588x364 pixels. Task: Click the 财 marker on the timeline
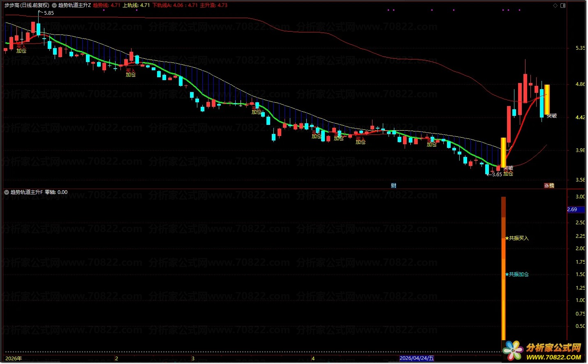coord(394,186)
